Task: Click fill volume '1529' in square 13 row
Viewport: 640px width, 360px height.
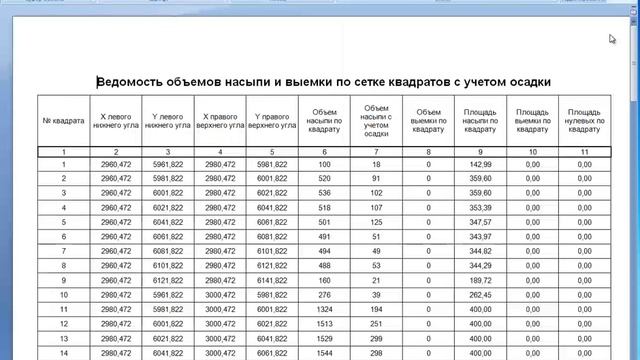Action: tap(324, 339)
